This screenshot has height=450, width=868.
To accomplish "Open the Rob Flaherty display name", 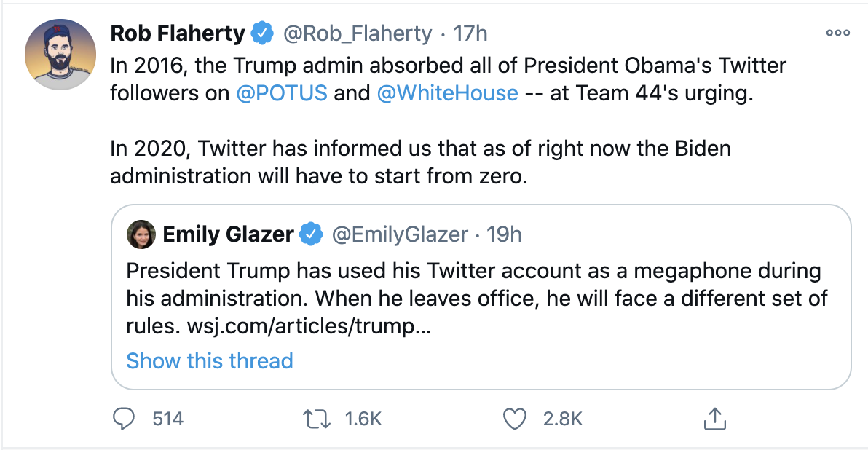I will tap(178, 33).
